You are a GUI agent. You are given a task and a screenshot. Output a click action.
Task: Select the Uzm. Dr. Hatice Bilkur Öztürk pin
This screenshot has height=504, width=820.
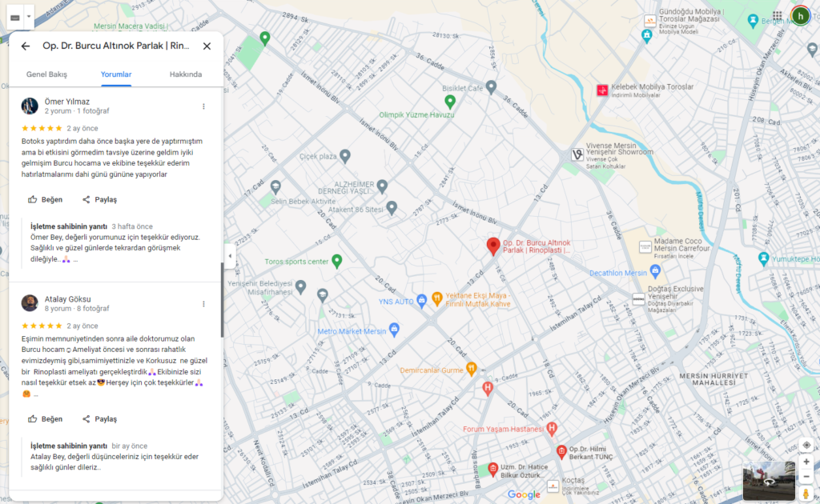pyautogui.click(x=492, y=469)
